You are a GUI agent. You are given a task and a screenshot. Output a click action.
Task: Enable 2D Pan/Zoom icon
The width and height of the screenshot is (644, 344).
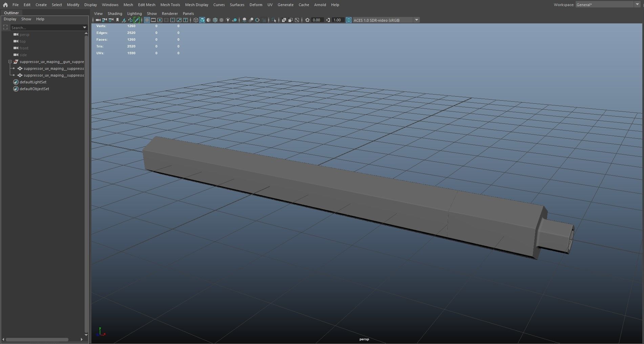pos(130,20)
